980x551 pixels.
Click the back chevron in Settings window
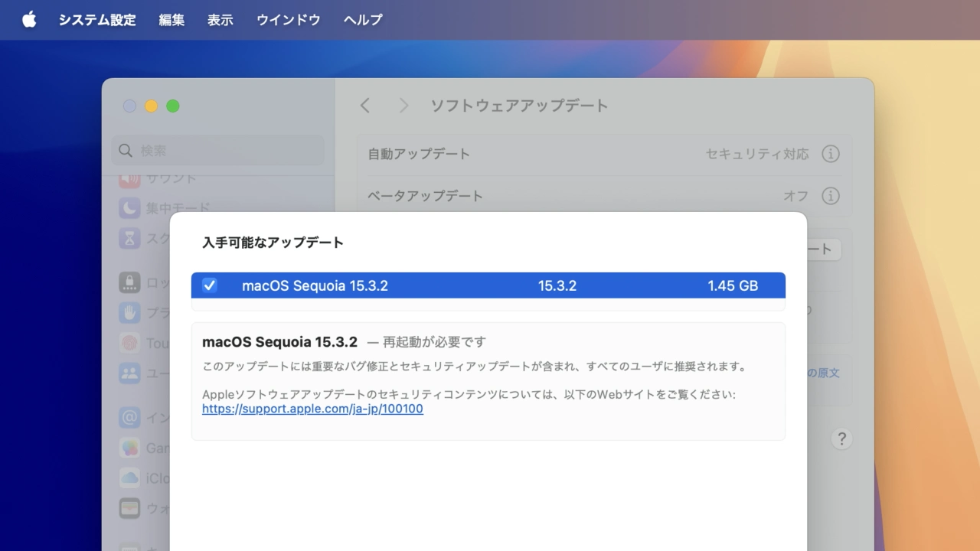pyautogui.click(x=365, y=106)
